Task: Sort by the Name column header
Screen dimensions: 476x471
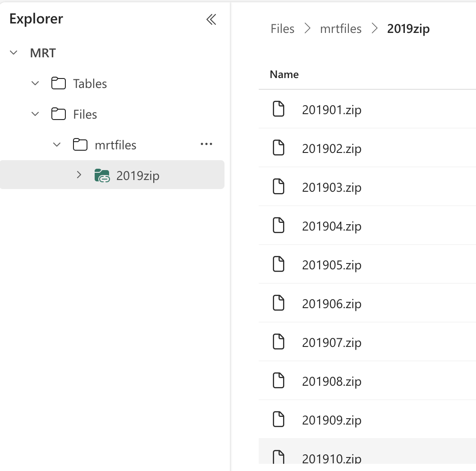Action: (284, 74)
